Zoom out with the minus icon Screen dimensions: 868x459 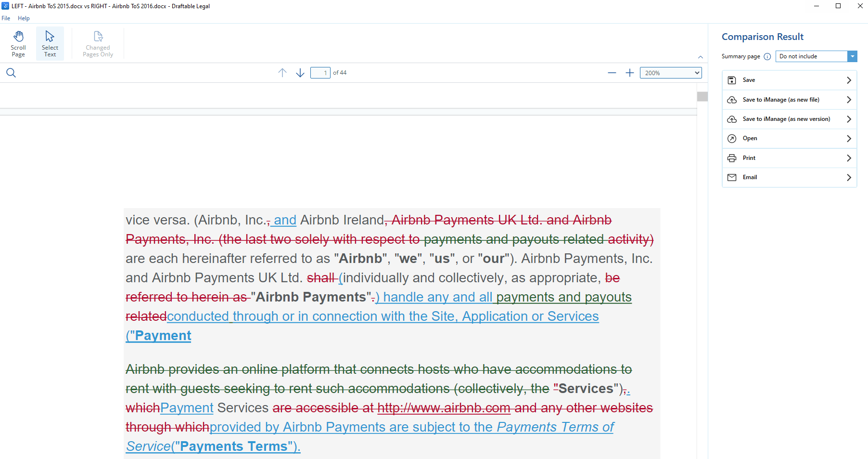[x=612, y=73]
